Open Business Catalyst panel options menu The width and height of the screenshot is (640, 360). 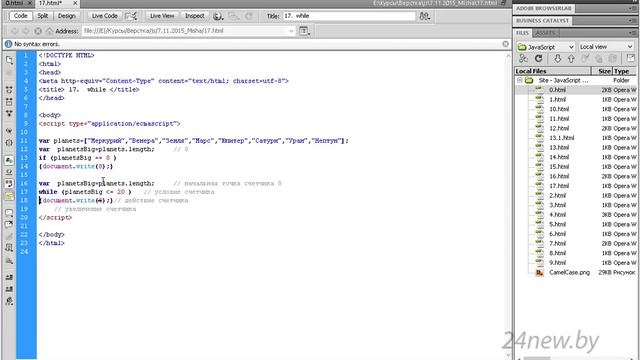[x=633, y=20]
